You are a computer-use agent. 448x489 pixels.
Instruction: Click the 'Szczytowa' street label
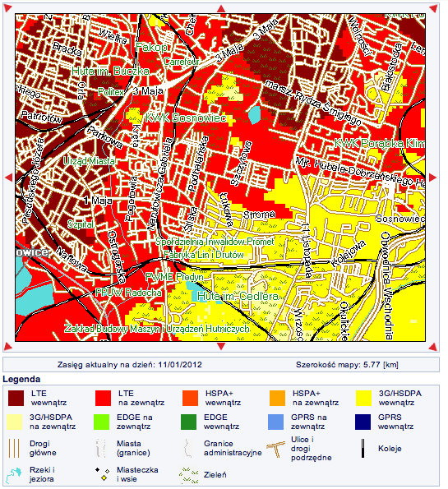[x=242, y=164]
